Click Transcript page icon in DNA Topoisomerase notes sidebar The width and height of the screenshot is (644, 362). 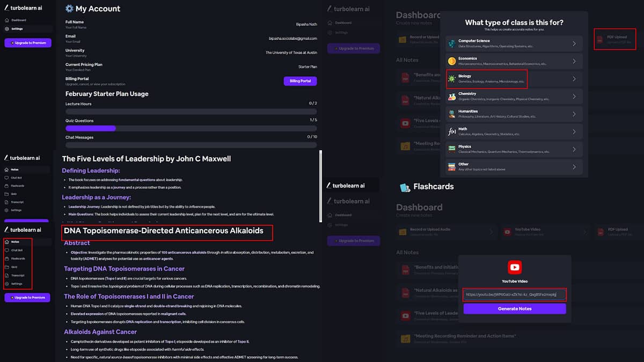(6, 275)
